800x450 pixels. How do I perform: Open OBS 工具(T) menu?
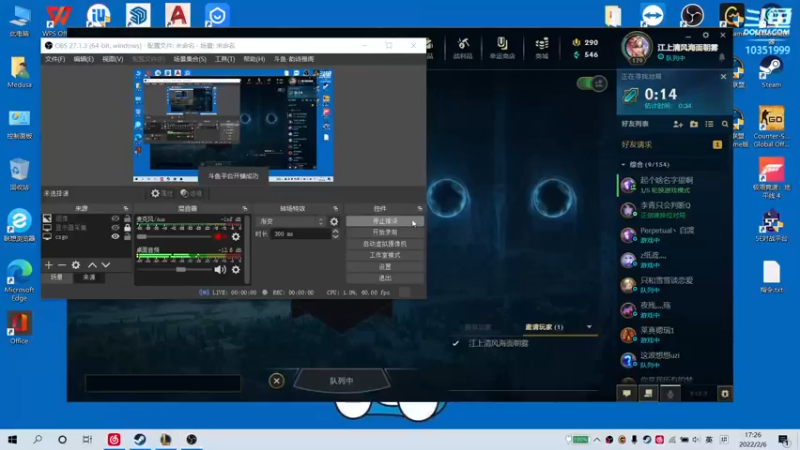coord(224,59)
